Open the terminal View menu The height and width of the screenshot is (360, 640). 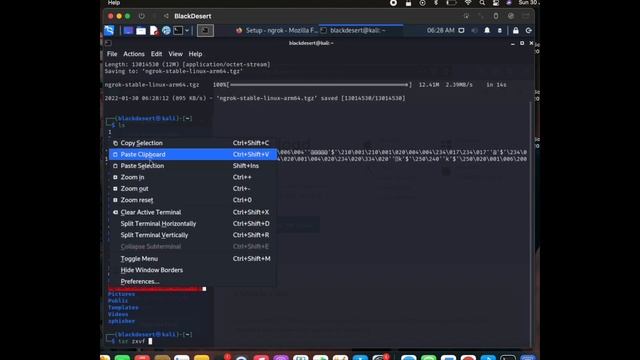tap(176, 54)
